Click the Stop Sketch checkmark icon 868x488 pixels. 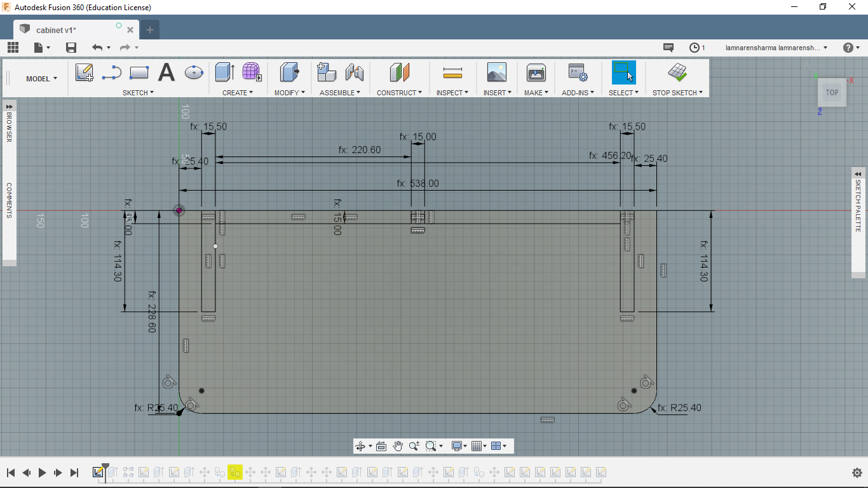pyautogui.click(x=677, y=72)
